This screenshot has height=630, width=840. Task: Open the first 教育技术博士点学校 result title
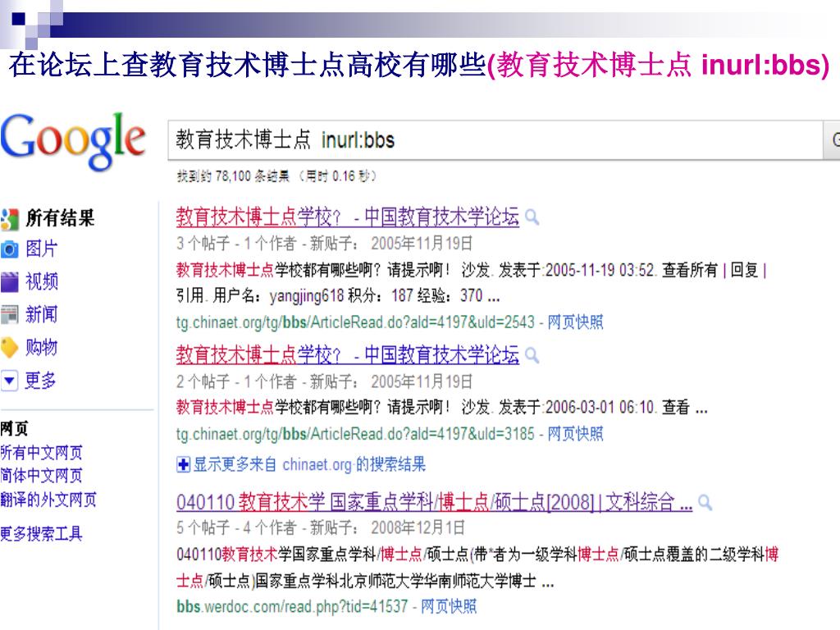click(347, 217)
